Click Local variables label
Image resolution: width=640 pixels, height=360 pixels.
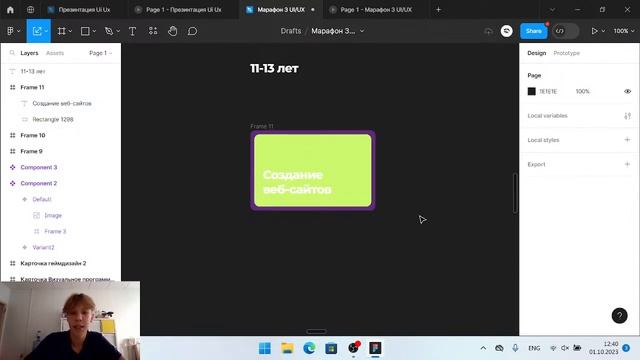pyautogui.click(x=547, y=116)
